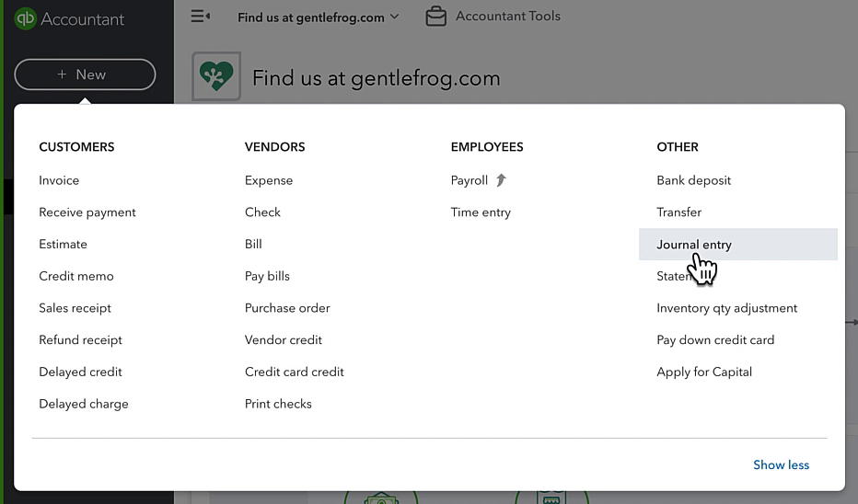The image size is (858, 504).
Task: Collapse the navigation with the hamburger icon
Action: (x=201, y=17)
